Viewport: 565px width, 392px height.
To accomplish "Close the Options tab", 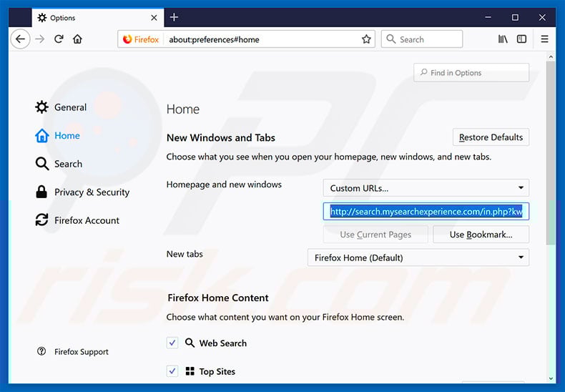I will point(154,18).
